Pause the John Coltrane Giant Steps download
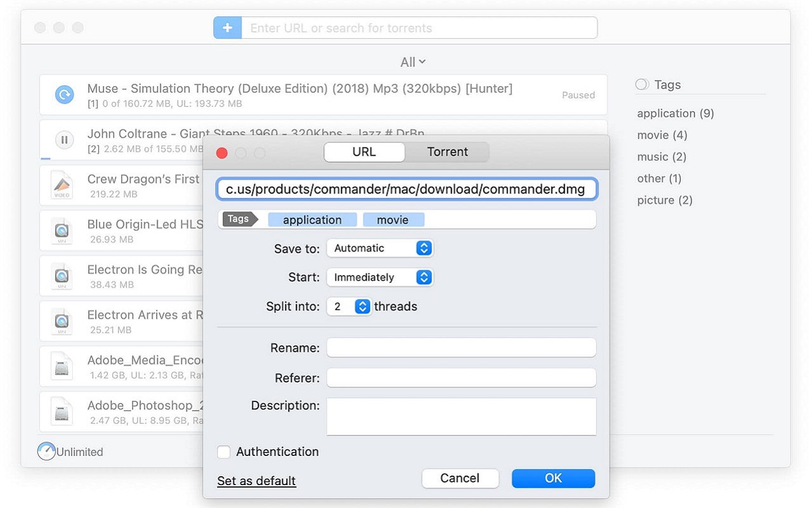 pyautogui.click(x=64, y=140)
